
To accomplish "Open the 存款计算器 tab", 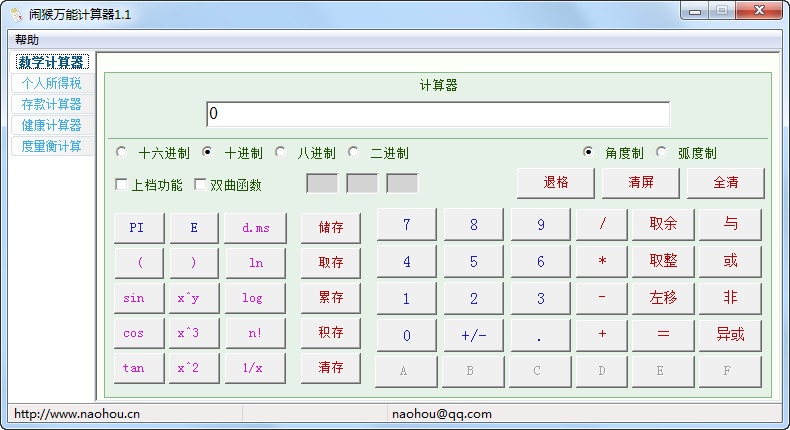I will click(x=51, y=104).
